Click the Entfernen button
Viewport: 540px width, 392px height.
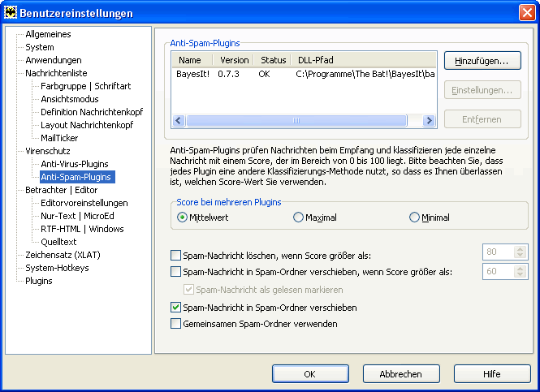click(482, 119)
